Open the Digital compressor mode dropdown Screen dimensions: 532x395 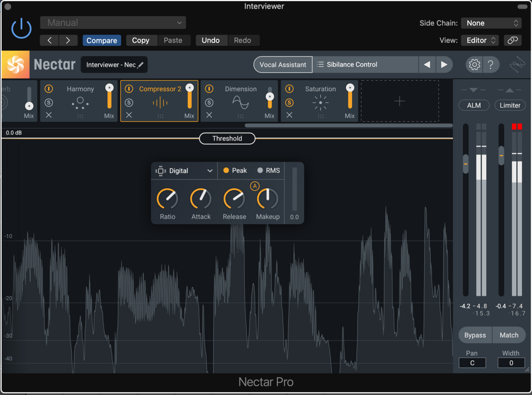pyautogui.click(x=184, y=171)
